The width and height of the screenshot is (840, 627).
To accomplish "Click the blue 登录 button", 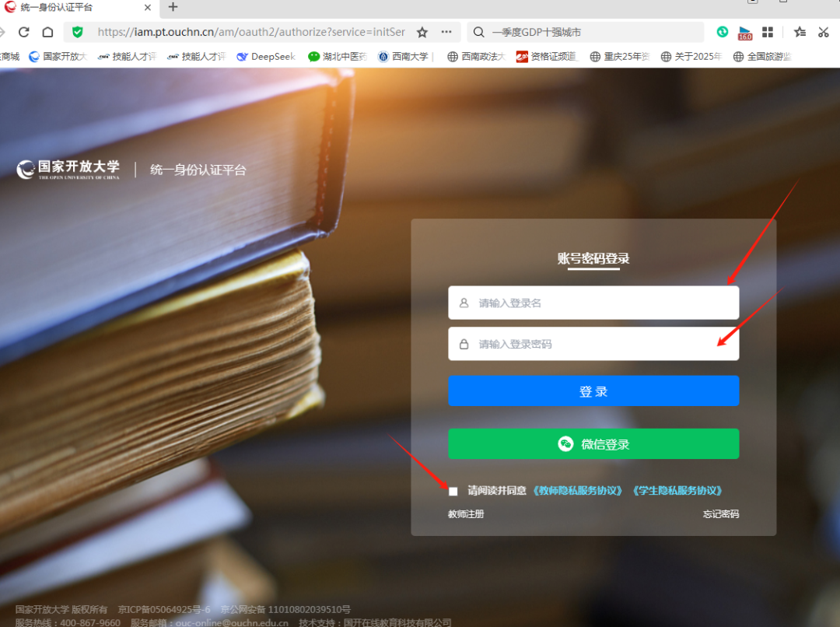I will tap(593, 391).
